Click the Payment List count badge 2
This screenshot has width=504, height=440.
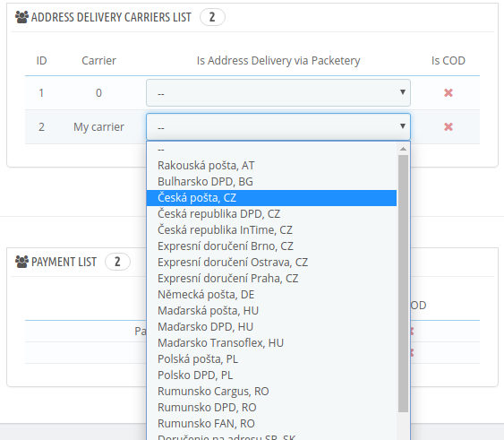[x=117, y=262]
